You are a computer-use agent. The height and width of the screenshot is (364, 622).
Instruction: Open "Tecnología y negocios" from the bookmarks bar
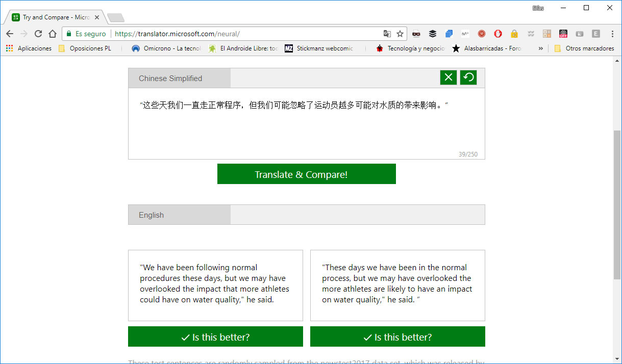click(411, 48)
